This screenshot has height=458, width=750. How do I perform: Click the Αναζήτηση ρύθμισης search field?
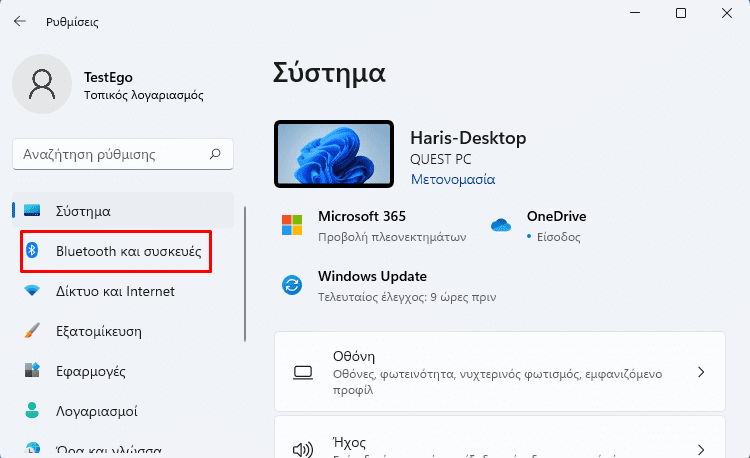(123, 154)
